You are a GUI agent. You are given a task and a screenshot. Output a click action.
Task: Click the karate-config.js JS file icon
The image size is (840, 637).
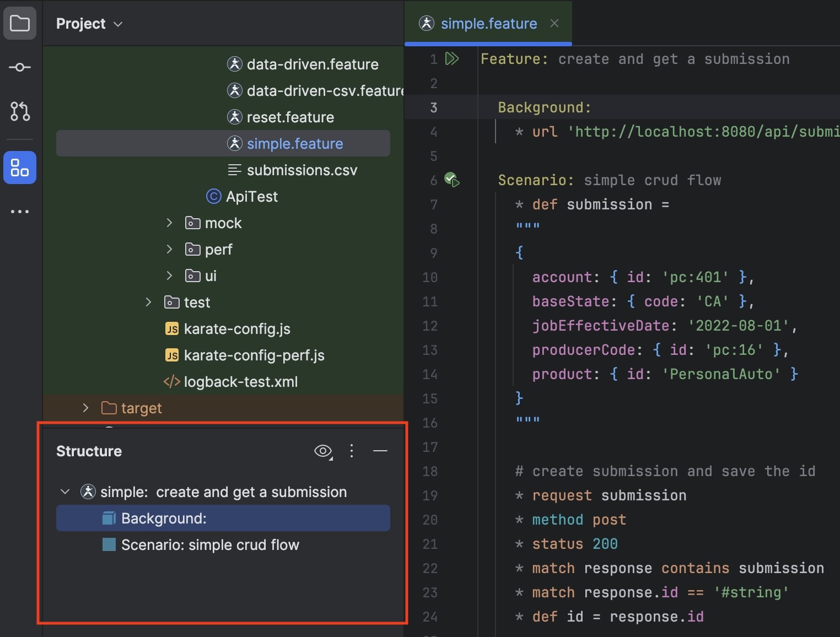[172, 329]
